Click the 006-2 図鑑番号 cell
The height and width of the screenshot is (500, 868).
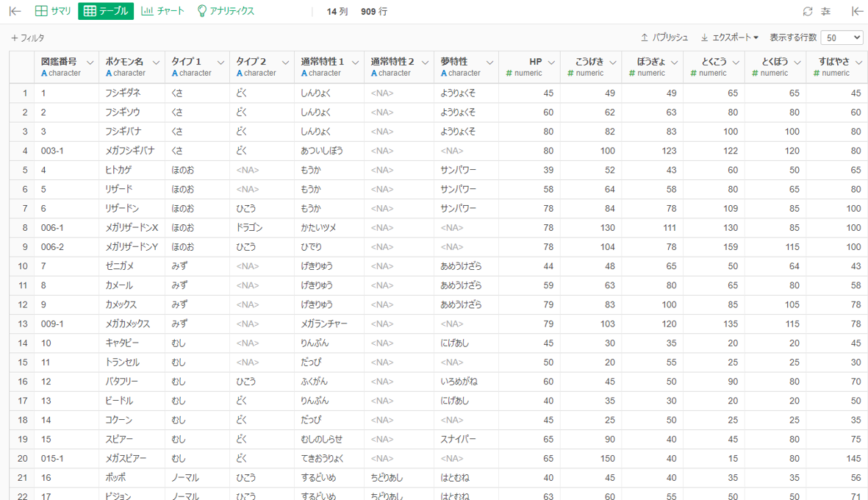[66, 247]
